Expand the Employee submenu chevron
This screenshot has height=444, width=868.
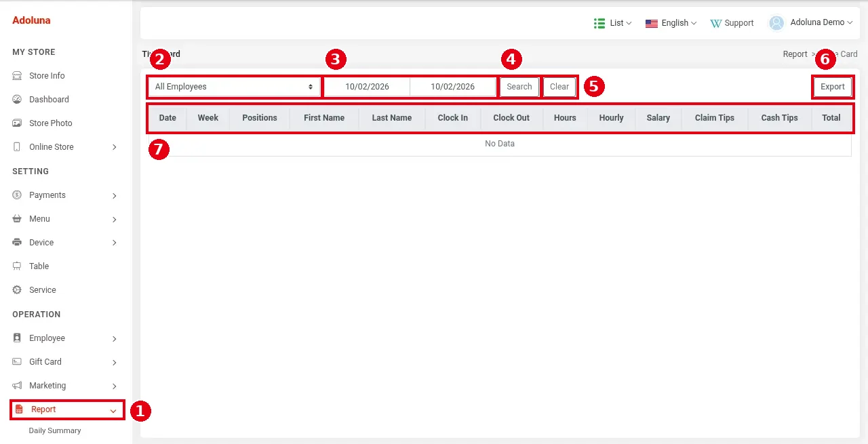(114, 339)
